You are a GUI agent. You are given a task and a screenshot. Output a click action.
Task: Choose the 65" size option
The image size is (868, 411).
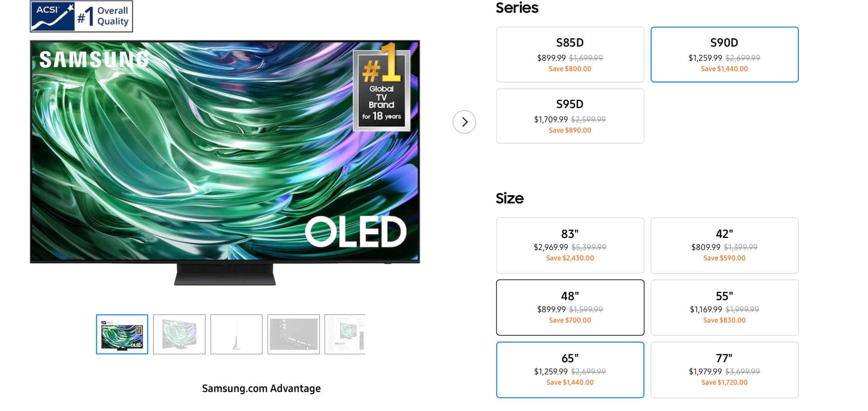point(570,370)
